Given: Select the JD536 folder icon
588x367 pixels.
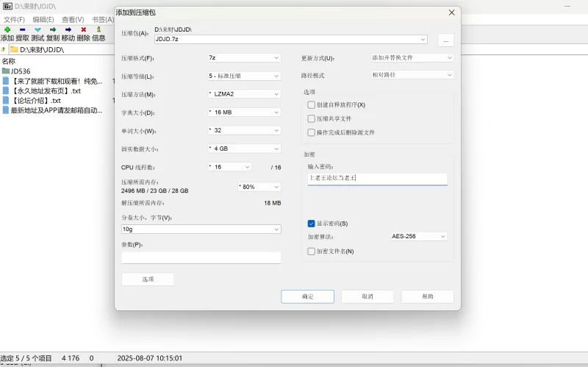Looking at the screenshot, I should (x=6, y=71).
